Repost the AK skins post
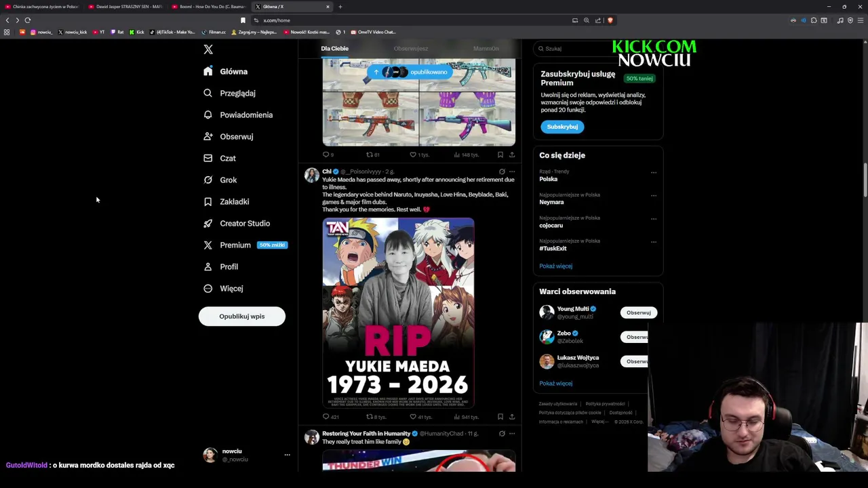This screenshot has height=488, width=868. (372, 155)
